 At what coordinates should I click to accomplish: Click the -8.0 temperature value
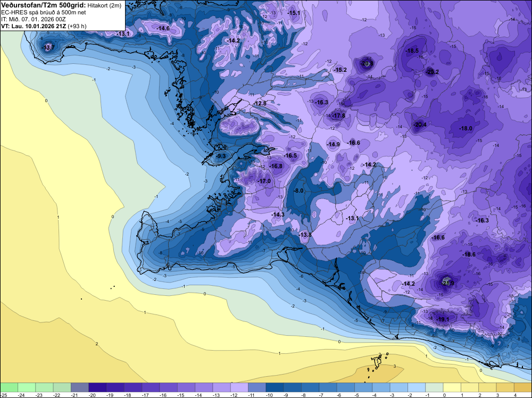[x=298, y=190]
